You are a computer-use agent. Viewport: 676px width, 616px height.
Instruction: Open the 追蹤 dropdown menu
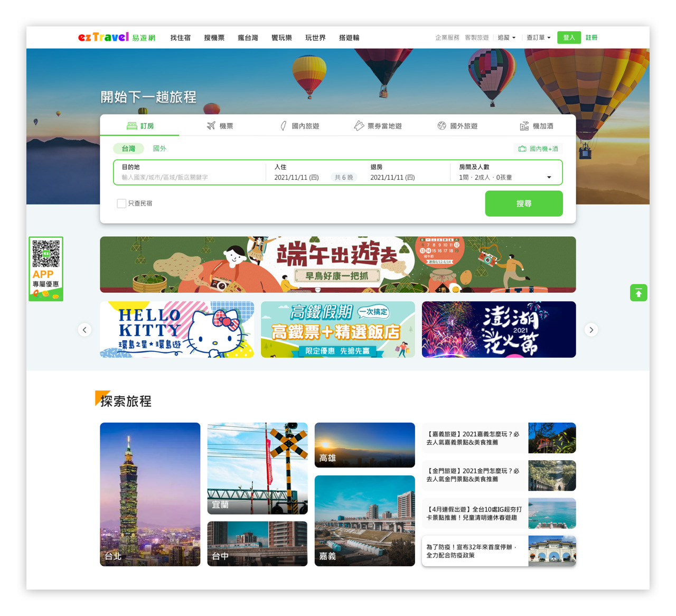pos(506,38)
